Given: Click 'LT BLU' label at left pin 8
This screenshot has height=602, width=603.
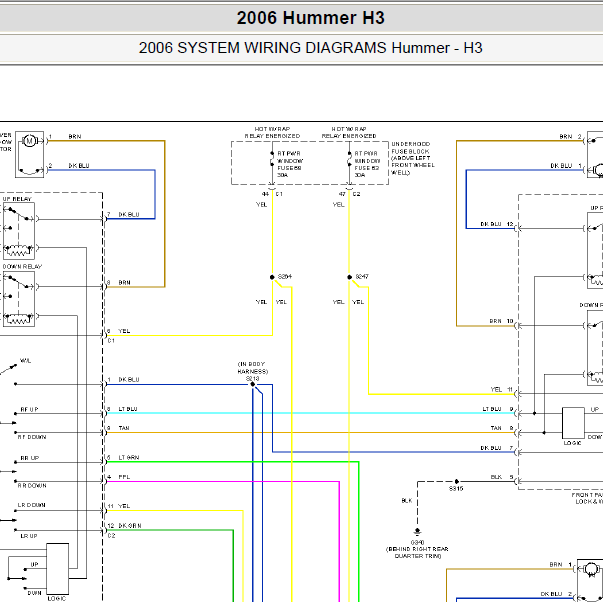Looking at the screenshot, I should tap(128, 409).
